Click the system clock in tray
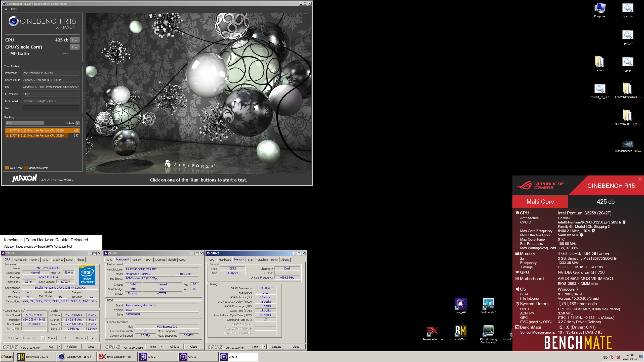The image size is (644, 362). click(630, 357)
